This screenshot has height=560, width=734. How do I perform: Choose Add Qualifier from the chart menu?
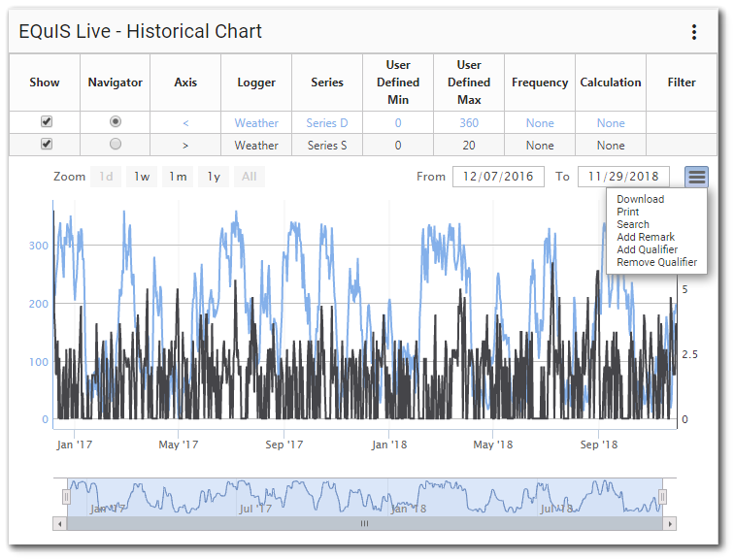pos(647,249)
